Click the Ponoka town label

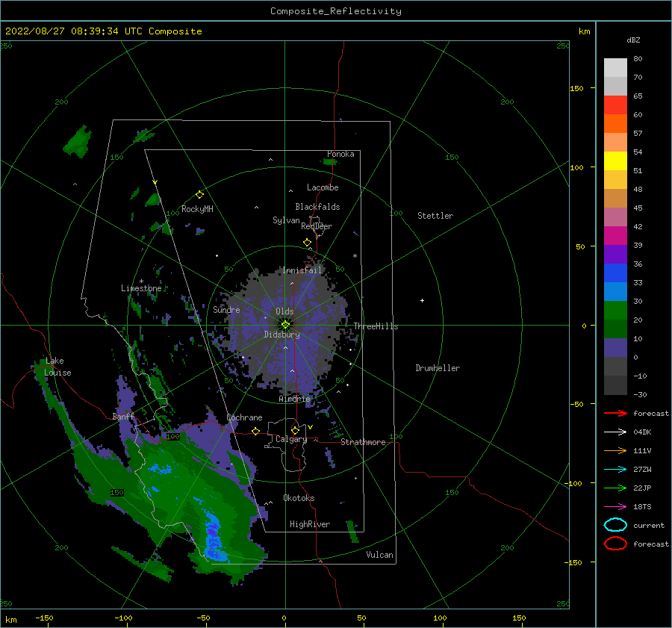pos(340,154)
